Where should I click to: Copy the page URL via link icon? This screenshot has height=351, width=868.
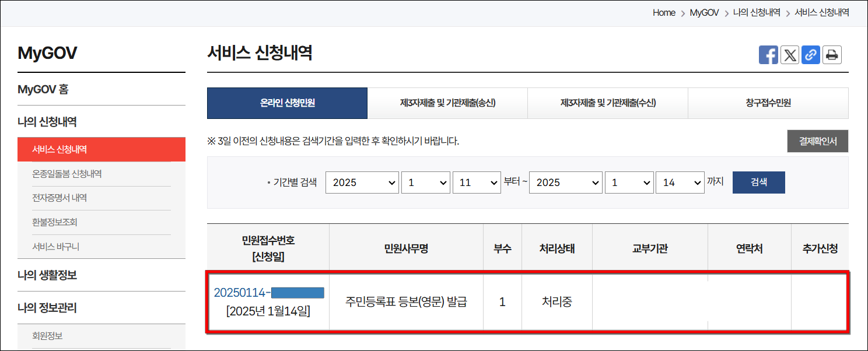(811, 54)
